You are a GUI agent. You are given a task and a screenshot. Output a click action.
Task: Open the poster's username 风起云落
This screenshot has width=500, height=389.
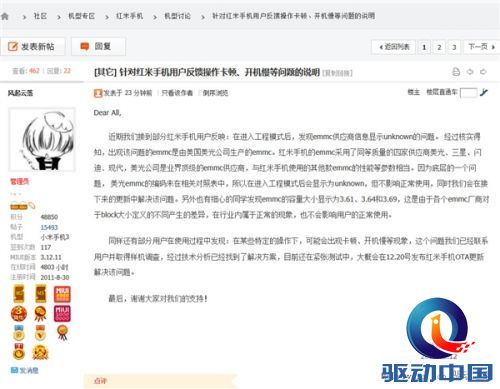(x=21, y=93)
